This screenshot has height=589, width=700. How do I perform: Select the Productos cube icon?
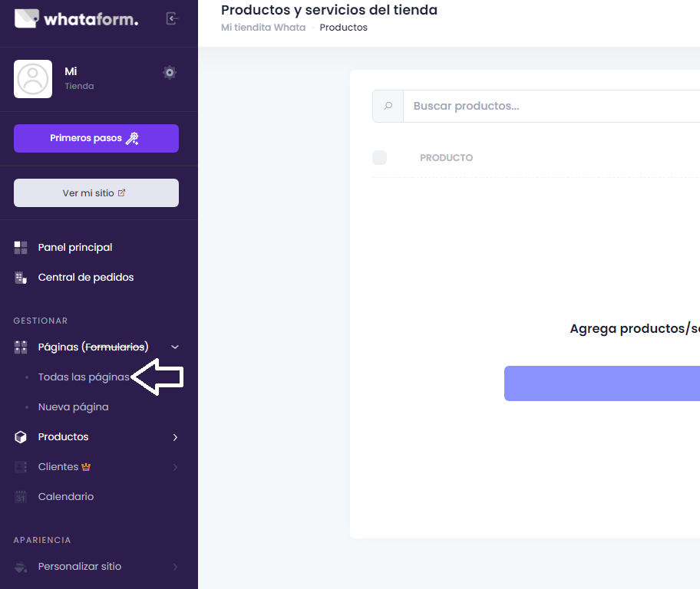click(20, 436)
